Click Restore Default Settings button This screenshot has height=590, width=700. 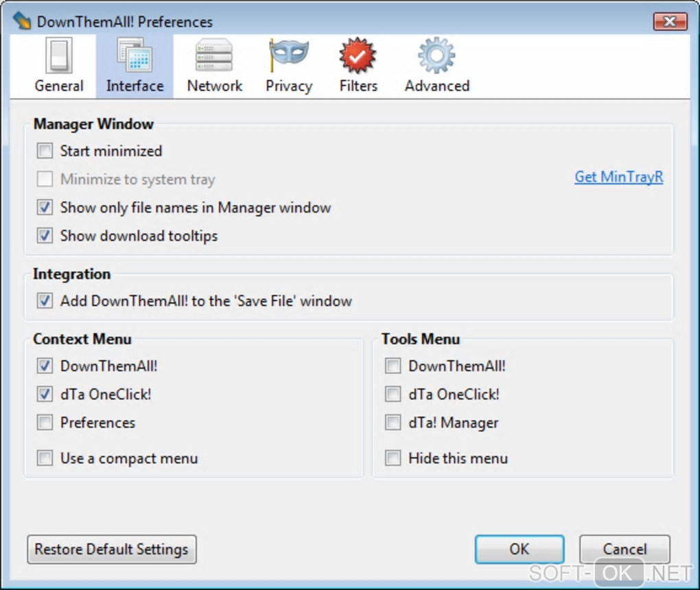point(112,550)
